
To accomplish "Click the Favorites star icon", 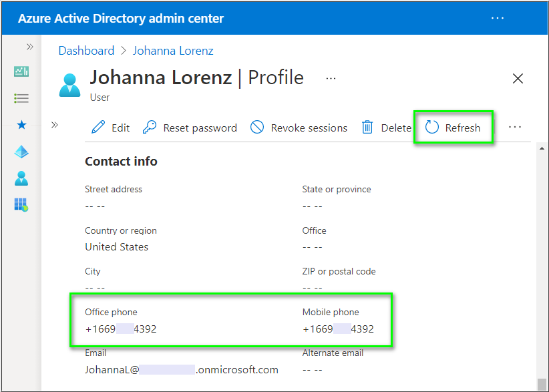I will click(21, 125).
